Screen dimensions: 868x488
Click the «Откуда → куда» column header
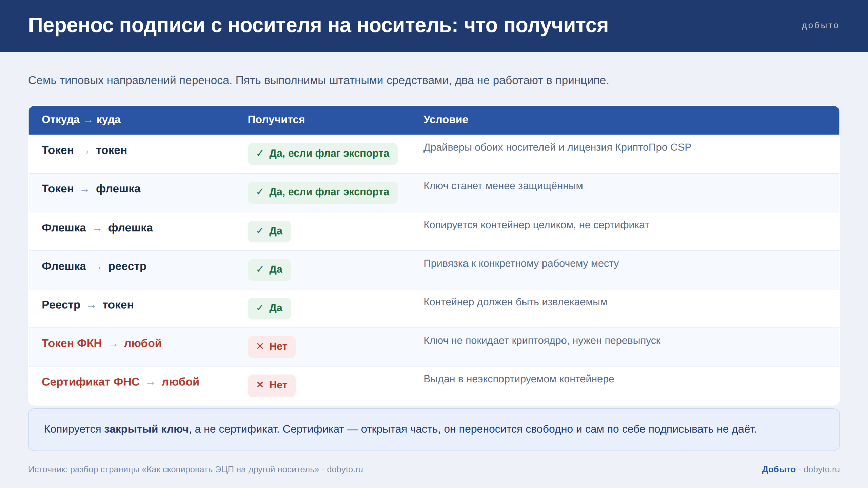81,120
